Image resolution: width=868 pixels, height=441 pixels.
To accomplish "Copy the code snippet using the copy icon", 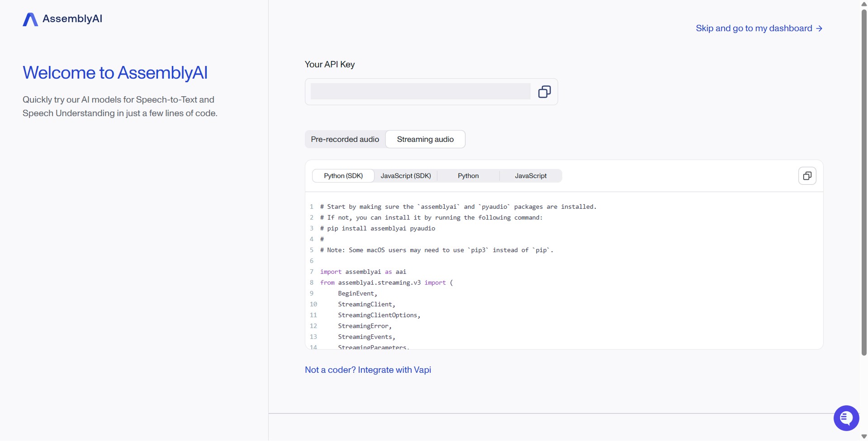I will (x=807, y=176).
